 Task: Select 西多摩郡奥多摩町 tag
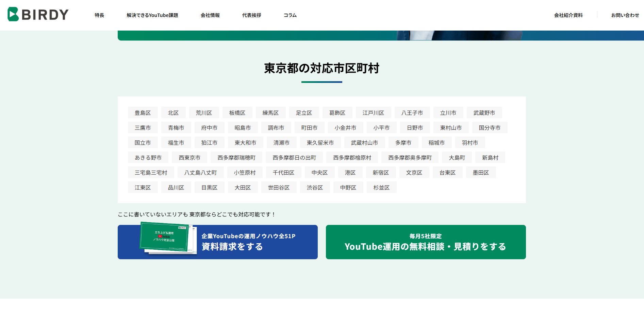tap(410, 158)
